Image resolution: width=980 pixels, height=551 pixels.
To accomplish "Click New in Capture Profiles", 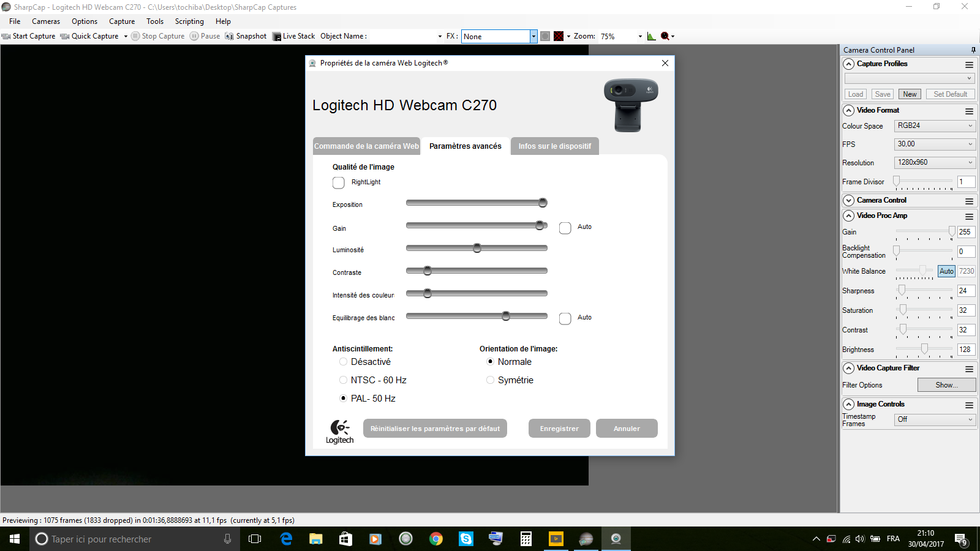I will 910,94.
